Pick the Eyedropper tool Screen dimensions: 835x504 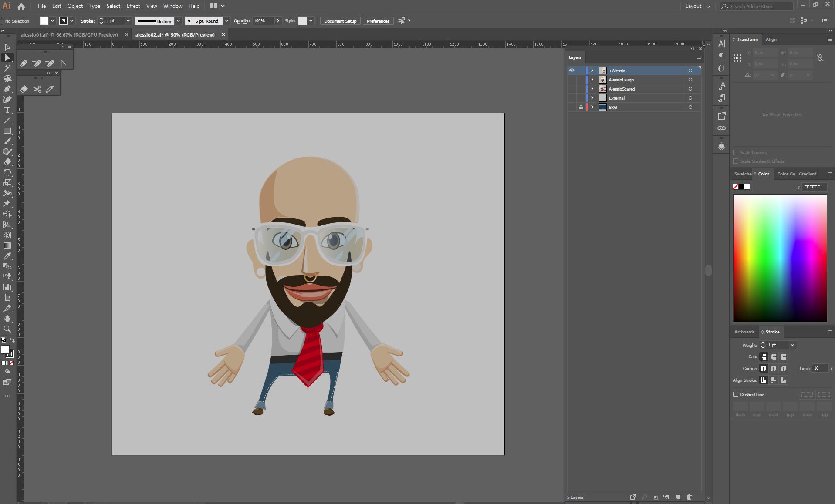click(x=7, y=256)
